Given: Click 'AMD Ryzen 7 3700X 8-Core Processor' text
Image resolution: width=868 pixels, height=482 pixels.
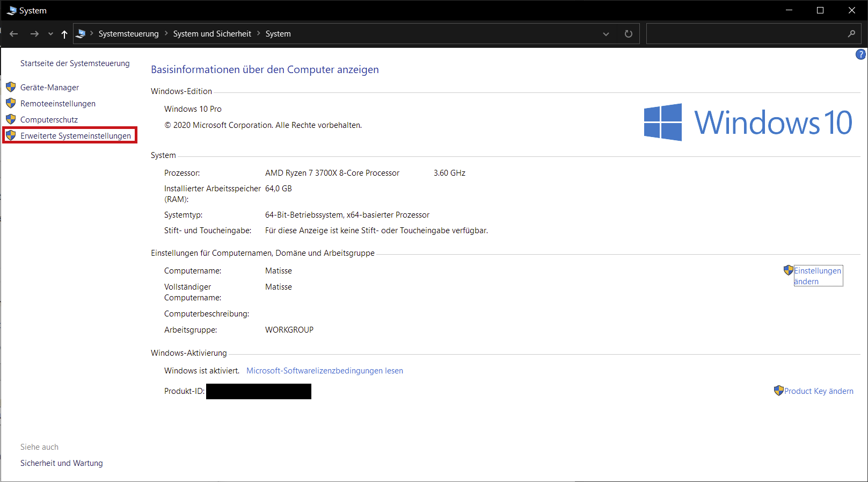Looking at the screenshot, I should click(x=332, y=173).
